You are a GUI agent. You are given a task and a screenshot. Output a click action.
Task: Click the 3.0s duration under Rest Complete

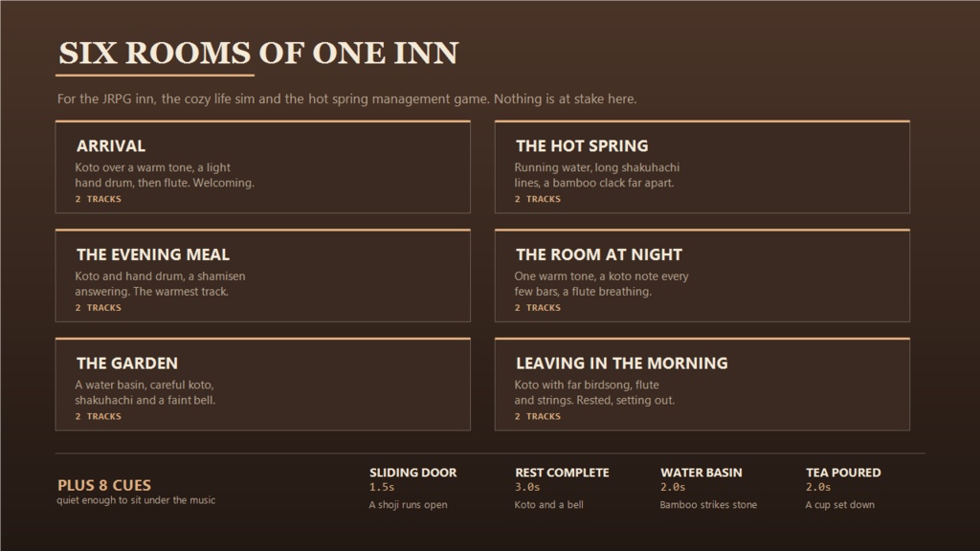coord(527,487)
